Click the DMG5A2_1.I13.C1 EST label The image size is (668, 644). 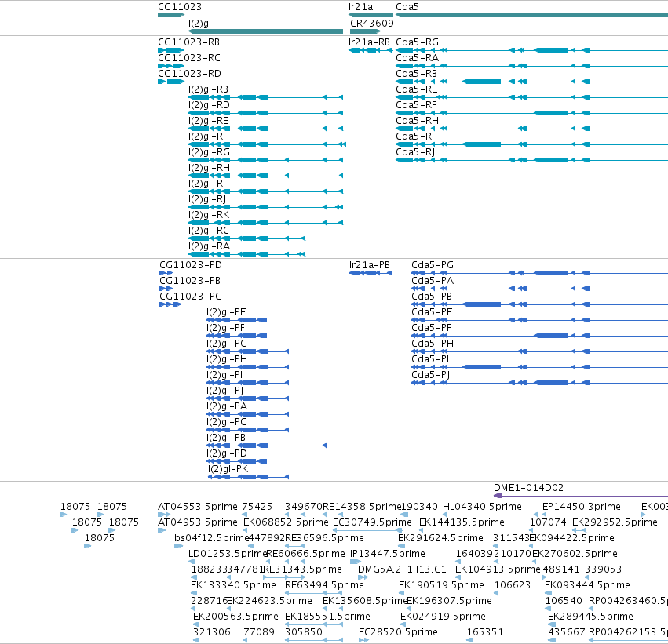coord(402,569)
